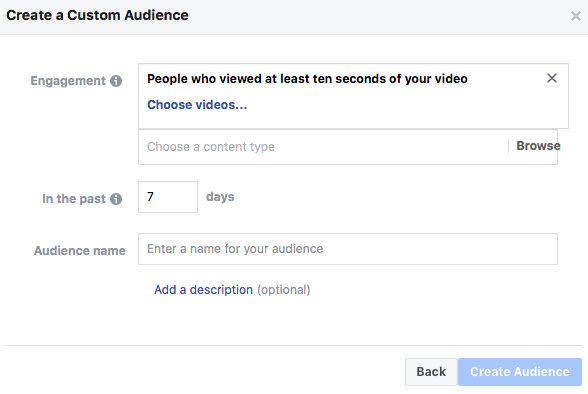
Task: Select the days number field showing 7
Action: (x=168, y=197)
